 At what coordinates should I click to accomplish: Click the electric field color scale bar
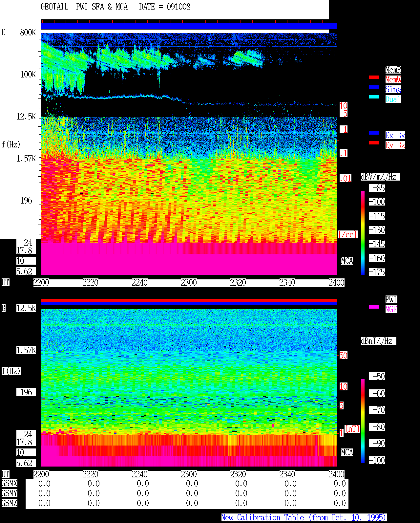(363, 232)
